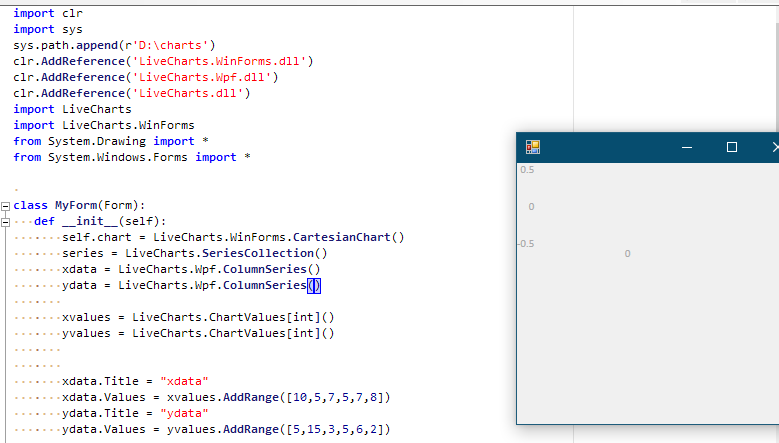Click highlighted parentheses in ydata line
Image resolution: width=779 pixels, height=443 pixels.
(314, 286)
